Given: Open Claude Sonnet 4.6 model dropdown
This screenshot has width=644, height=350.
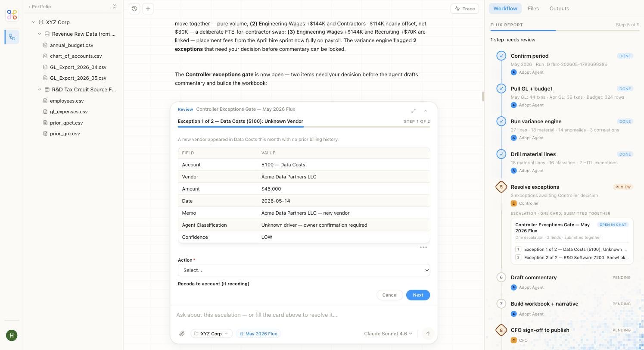Looking at the screenshot, I should (388, 334).
